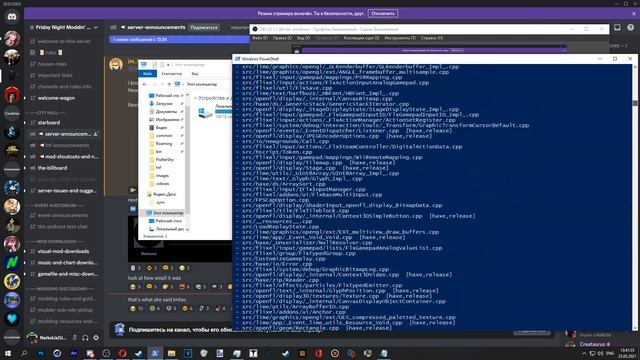Open the welcome-wagon channel

(x=56, y=98)
